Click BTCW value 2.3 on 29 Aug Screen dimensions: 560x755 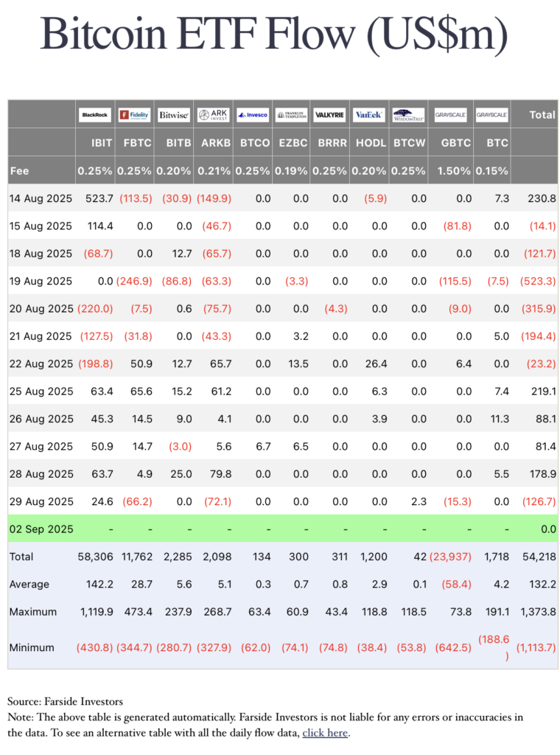coord(419,501)
